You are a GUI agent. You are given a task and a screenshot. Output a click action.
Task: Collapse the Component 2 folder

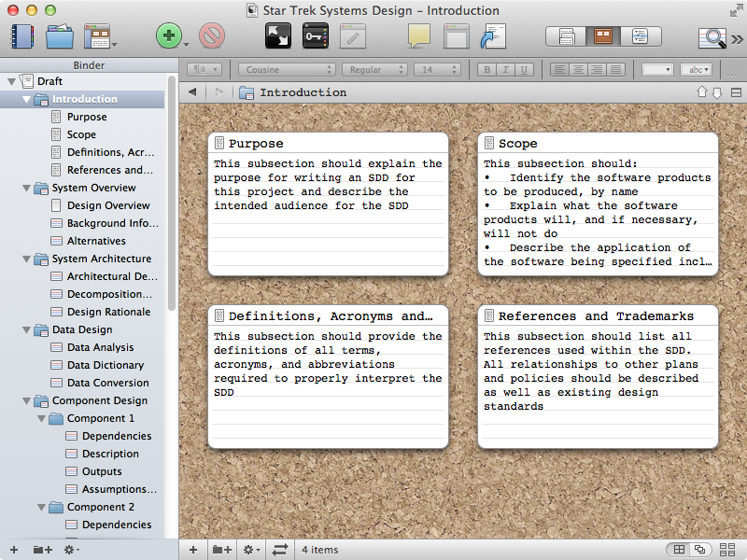[x=41, y=507]
